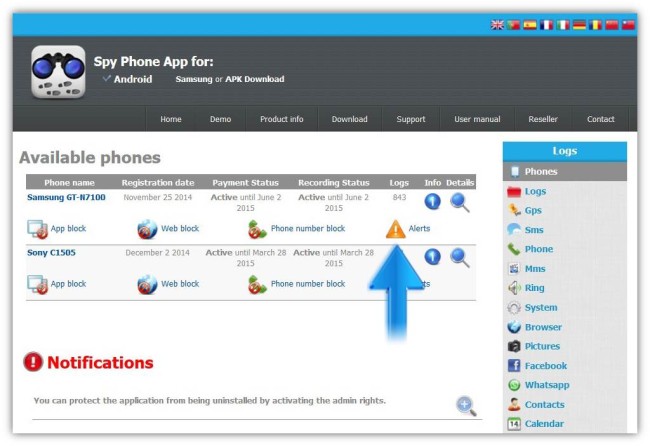Click App block text in Samsung row
The image size is (650, 446).
(68, 228)
